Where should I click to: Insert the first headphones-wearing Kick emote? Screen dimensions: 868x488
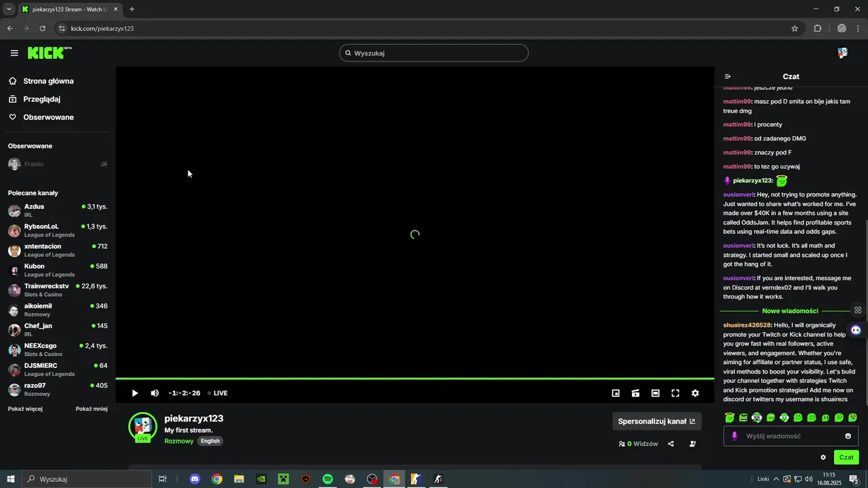757,418
